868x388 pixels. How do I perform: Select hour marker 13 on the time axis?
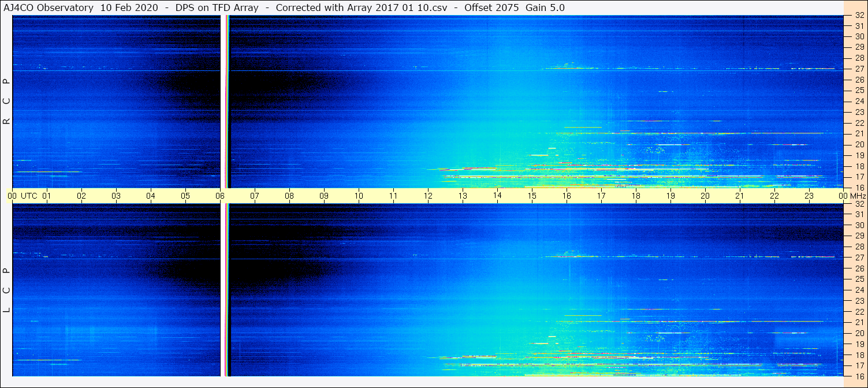point(463,196)
